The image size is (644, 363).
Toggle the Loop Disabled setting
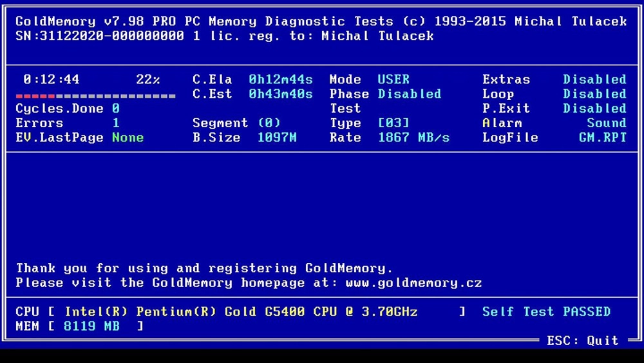594,94
